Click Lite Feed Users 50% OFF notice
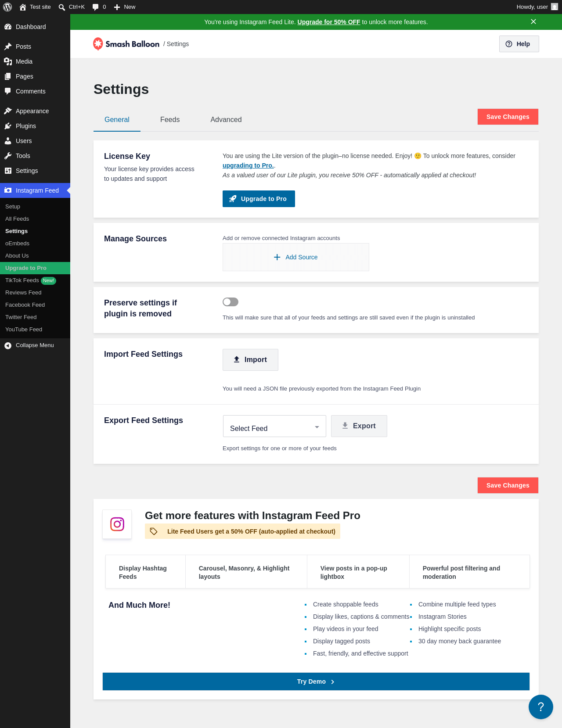 [x=242, y=531]
